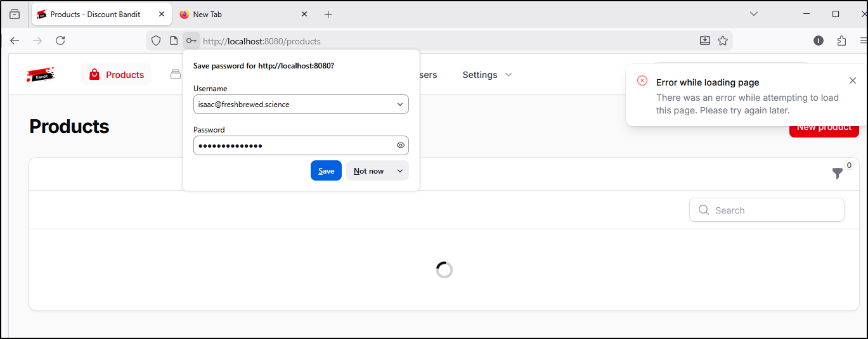Open the tracking protection shield icon
The height and width of the screenshot is (339, 868).
click(156, 41)
